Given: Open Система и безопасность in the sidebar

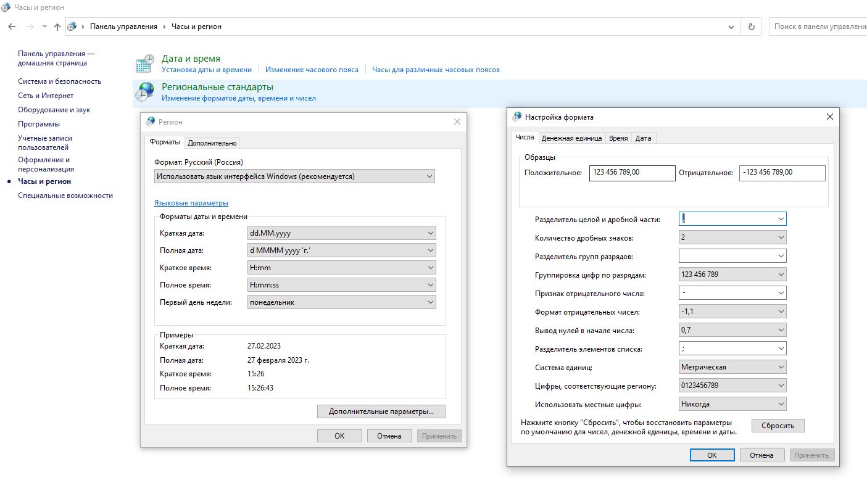Looking at the screenshot, I should tap(59, 81).
